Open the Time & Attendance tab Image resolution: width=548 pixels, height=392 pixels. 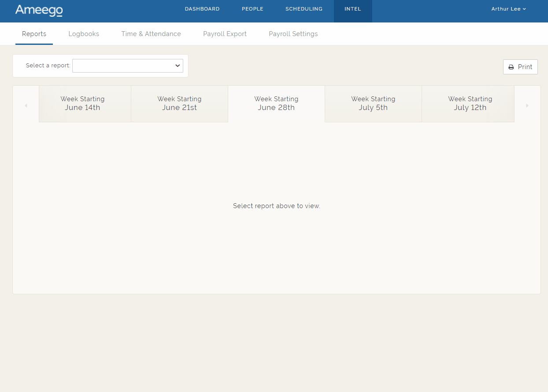pos(151,33)
